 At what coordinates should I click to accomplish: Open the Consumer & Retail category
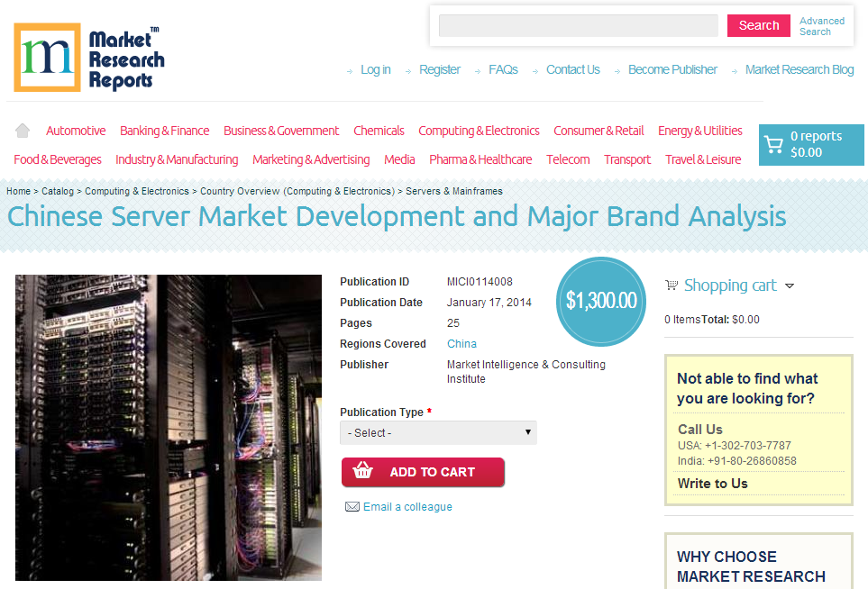click(598, 131)
